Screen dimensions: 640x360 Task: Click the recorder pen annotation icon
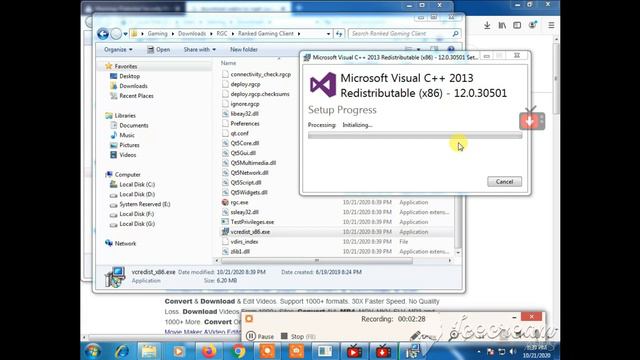tap(416, 336)
